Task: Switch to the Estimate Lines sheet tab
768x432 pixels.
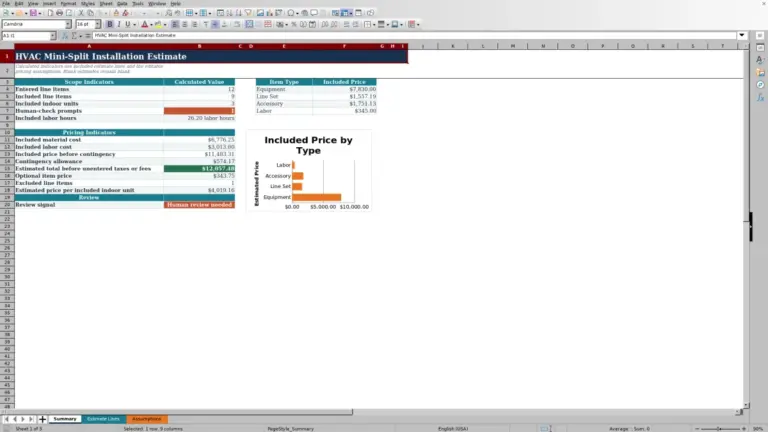Action: (x=103, y=419)
